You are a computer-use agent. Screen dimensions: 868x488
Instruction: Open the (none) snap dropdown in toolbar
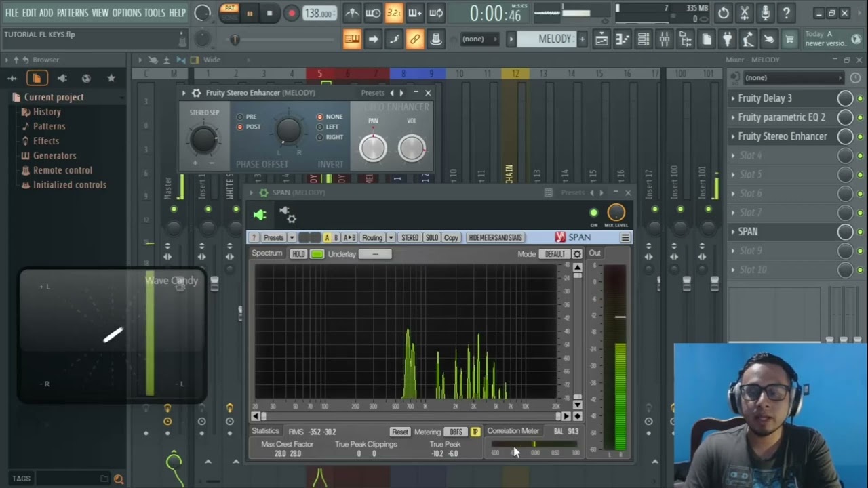tap(480, 39)
